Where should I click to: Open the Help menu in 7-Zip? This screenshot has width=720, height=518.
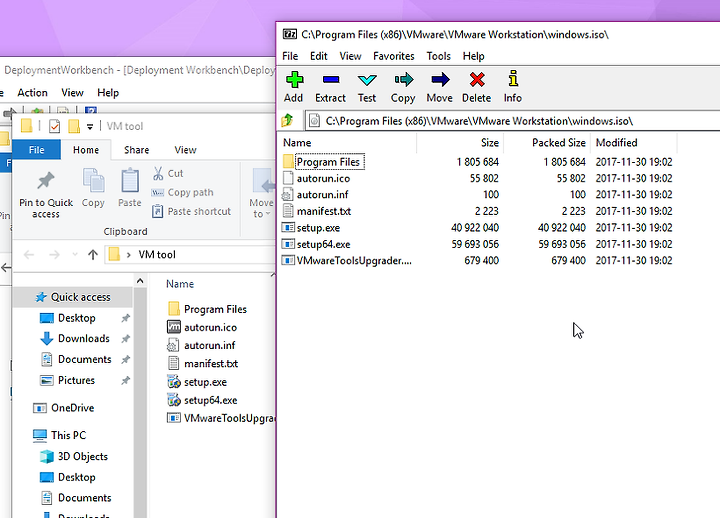473,56
